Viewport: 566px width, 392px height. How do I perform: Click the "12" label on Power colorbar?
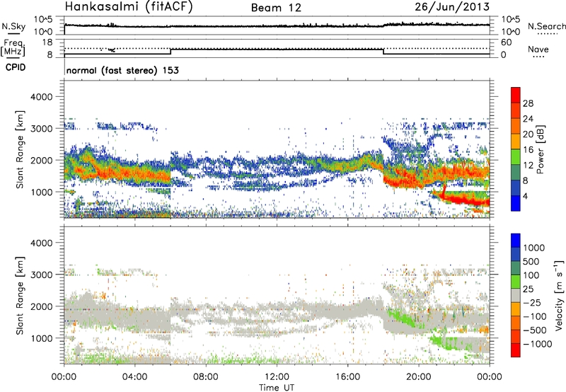point(528,166)
